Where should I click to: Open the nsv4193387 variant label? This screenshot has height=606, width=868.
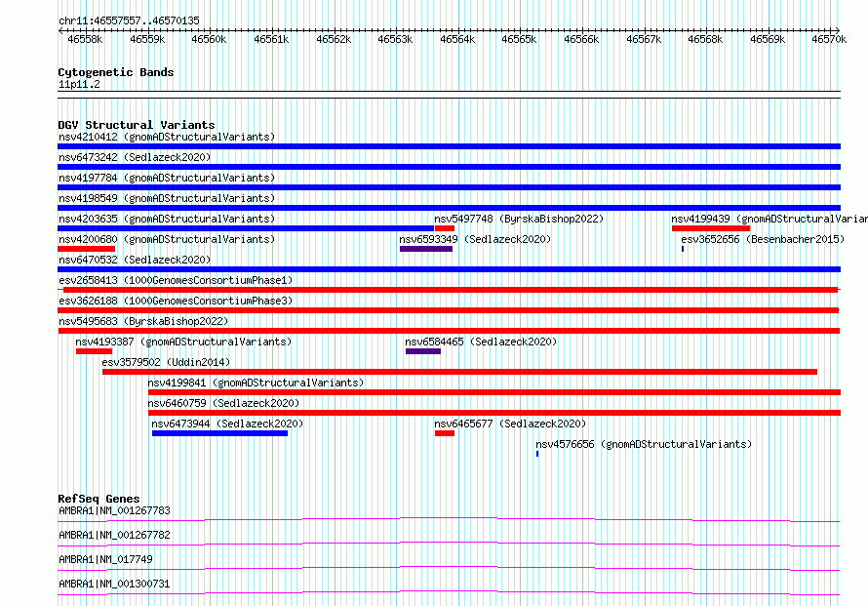tap(183, 342)
